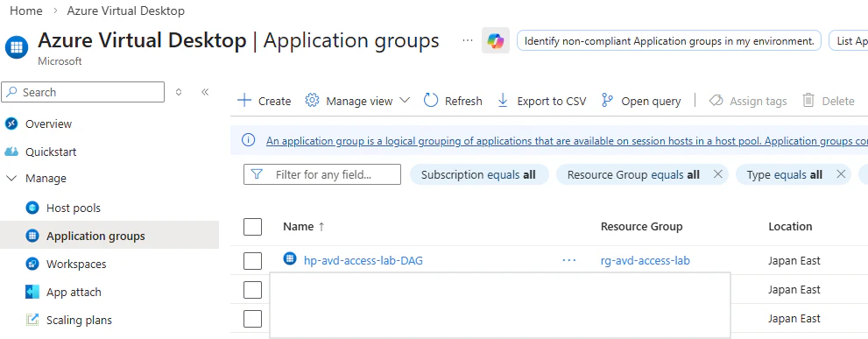The height and width of the screenshot is (339, 868).
Task: Open Host pools in the sidebar
Action: pyautogui.click(x=74, y=208)
